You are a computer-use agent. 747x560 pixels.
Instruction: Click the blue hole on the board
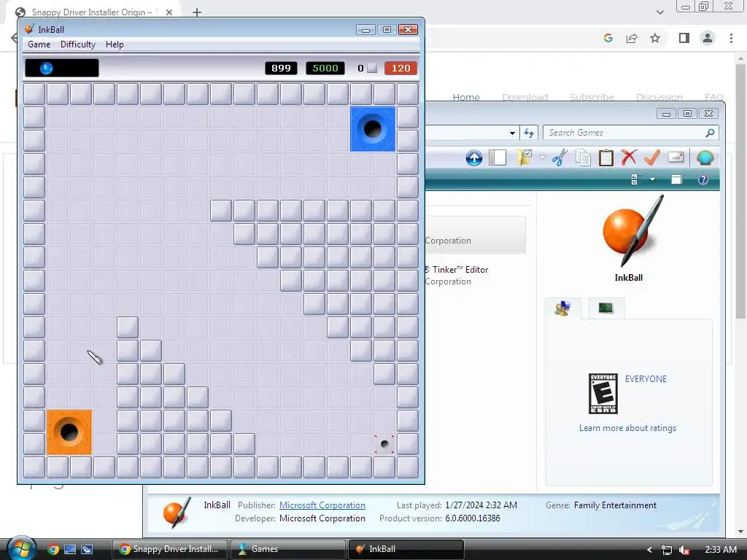point(373,128)
